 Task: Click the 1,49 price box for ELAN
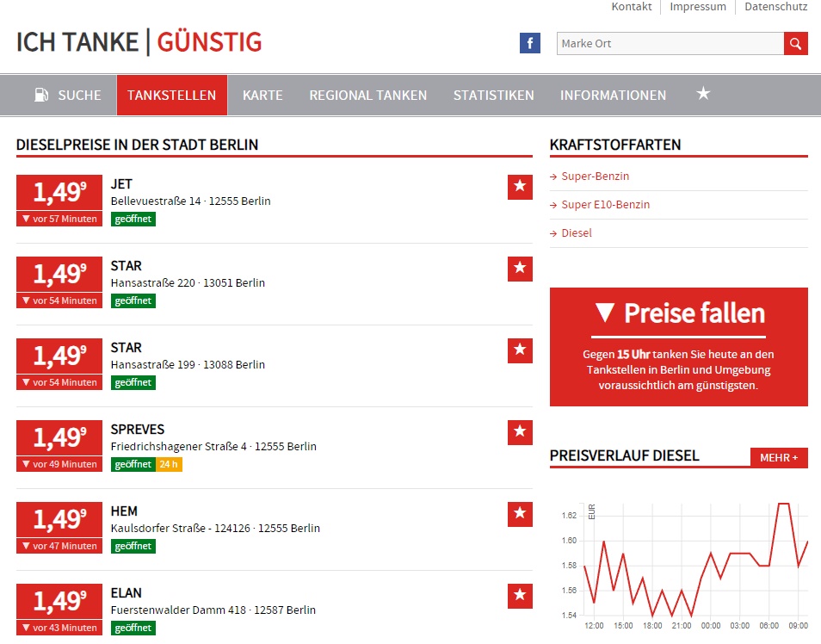(x=59, y=602)
